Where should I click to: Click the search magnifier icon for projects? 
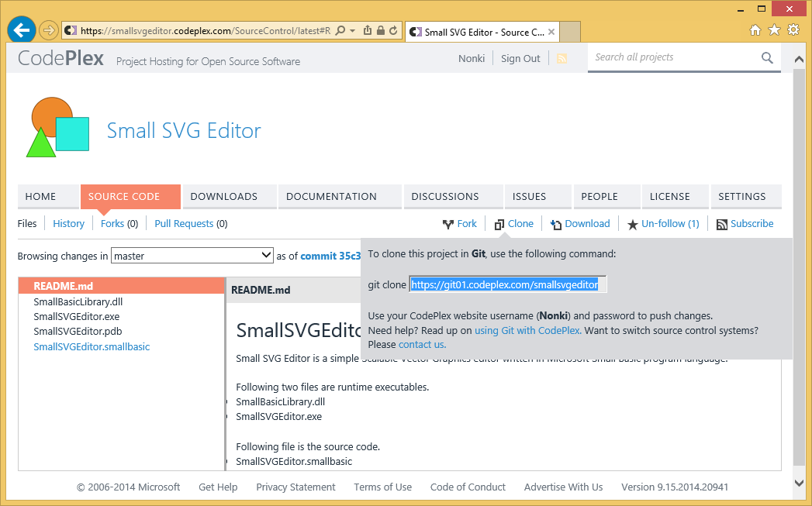(x=767, y=57)
